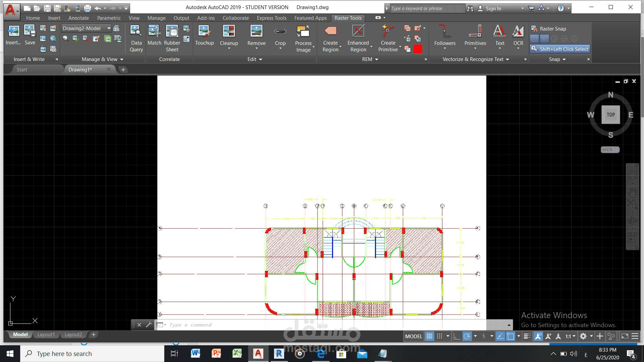Toggle polar tracking in status bar
644x362 pixels.
click(x=467, y=336)
